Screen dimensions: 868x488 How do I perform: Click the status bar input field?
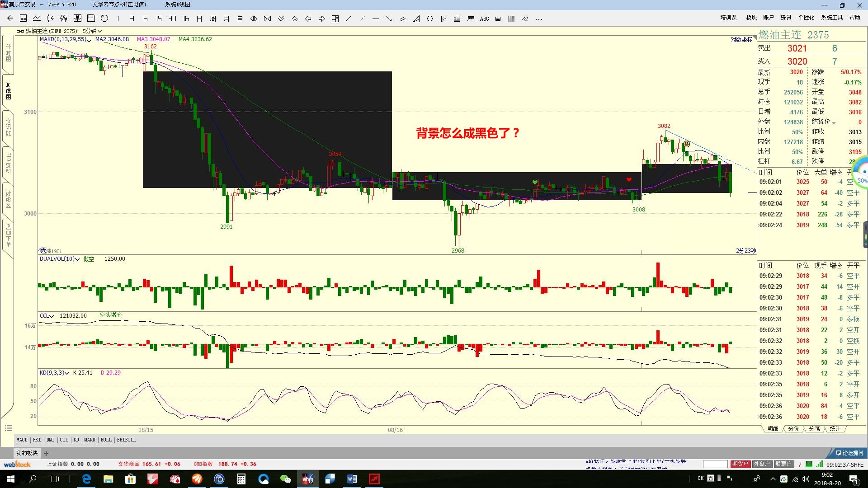pos(715,464)
